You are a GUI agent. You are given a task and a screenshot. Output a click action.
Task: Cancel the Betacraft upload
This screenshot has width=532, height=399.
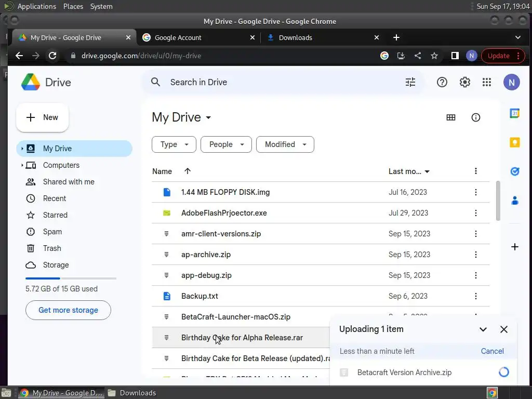click(x=492, y=351)
